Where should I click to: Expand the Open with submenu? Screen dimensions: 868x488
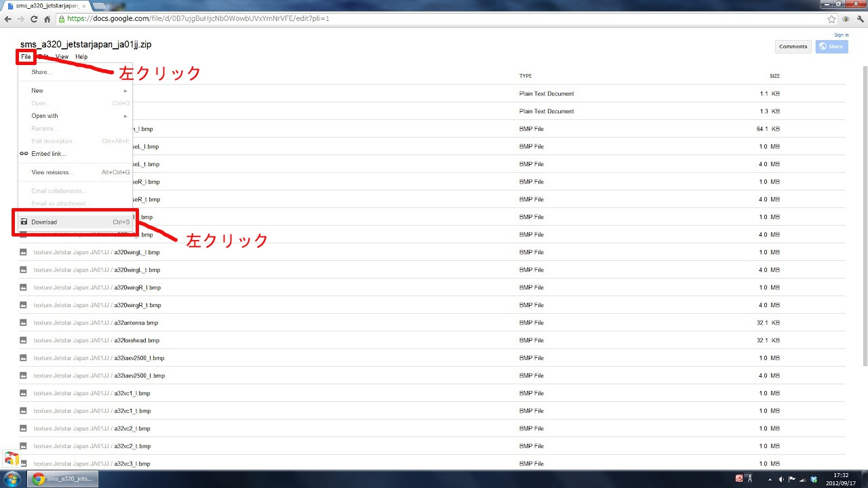pos(75,116)
